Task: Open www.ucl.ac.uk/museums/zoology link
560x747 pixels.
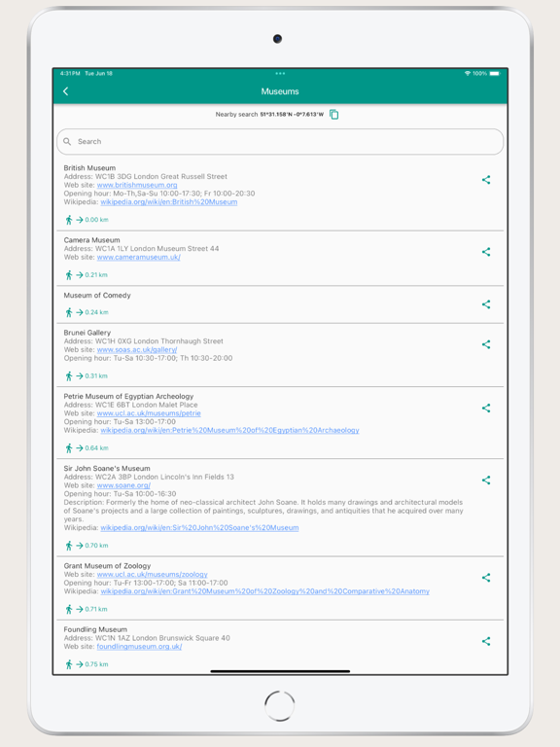Action: click(153, 575)
